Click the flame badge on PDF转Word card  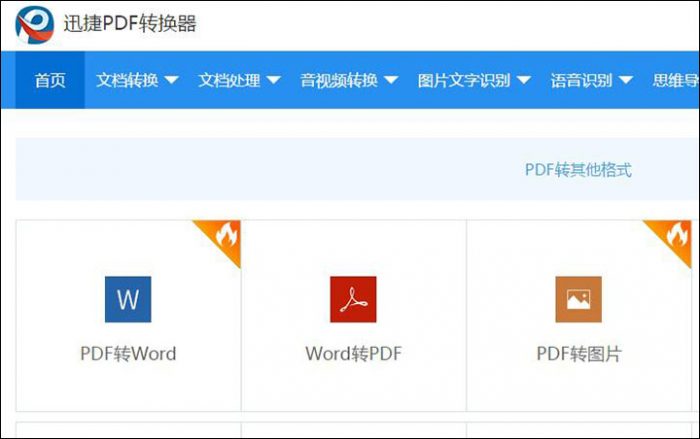coord(225,235)
